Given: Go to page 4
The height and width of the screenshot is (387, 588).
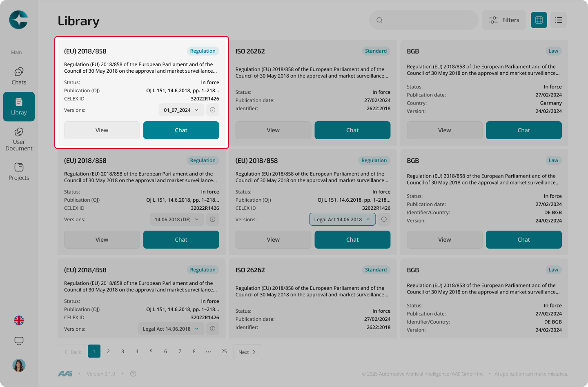Looking at the screenshot, I should click(137, 351).
